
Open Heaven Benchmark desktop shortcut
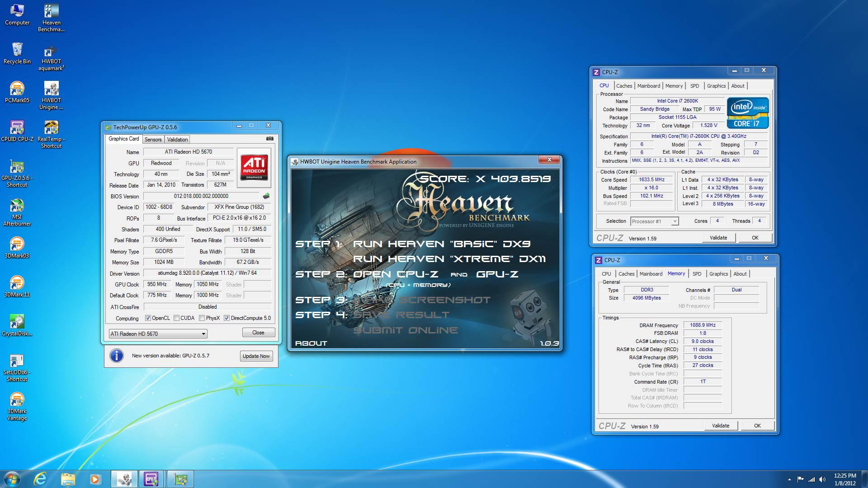click(51, 18)
